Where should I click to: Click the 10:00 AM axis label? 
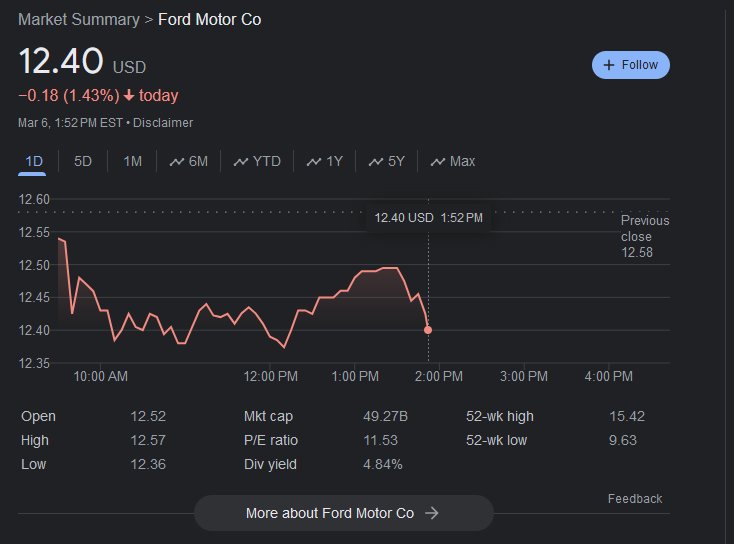pos(101,376)
